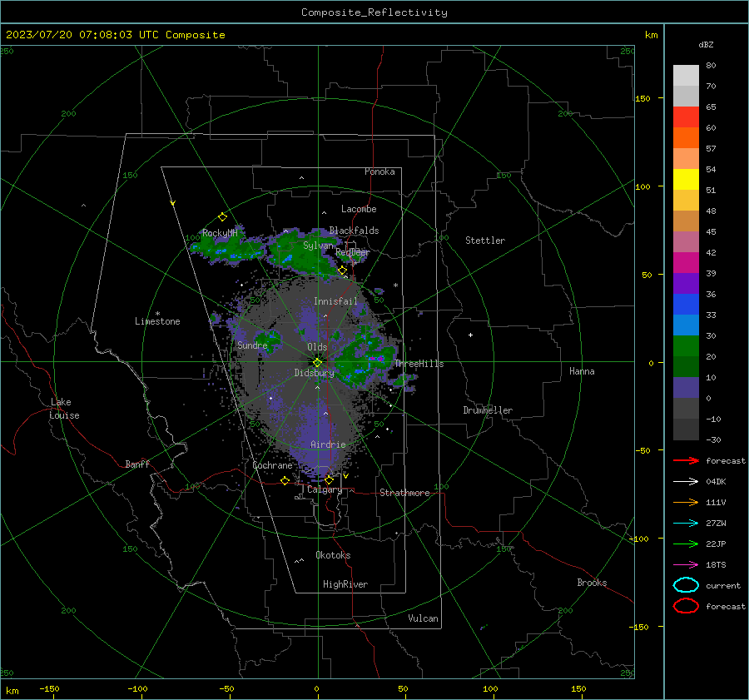This screenshot has width=749, height=700.
Task: Click the yellow diamond marker above Calgary
Action: [x=329, y=479]
